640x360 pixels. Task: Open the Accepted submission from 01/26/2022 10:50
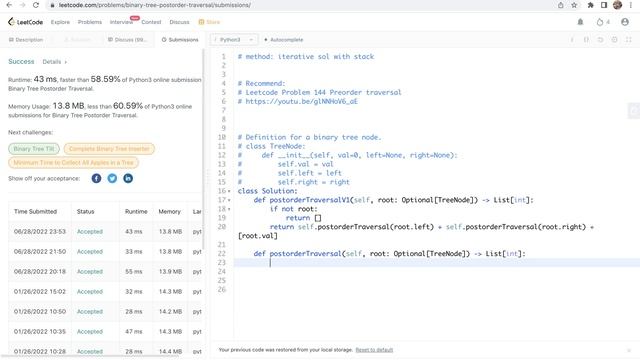90,311
